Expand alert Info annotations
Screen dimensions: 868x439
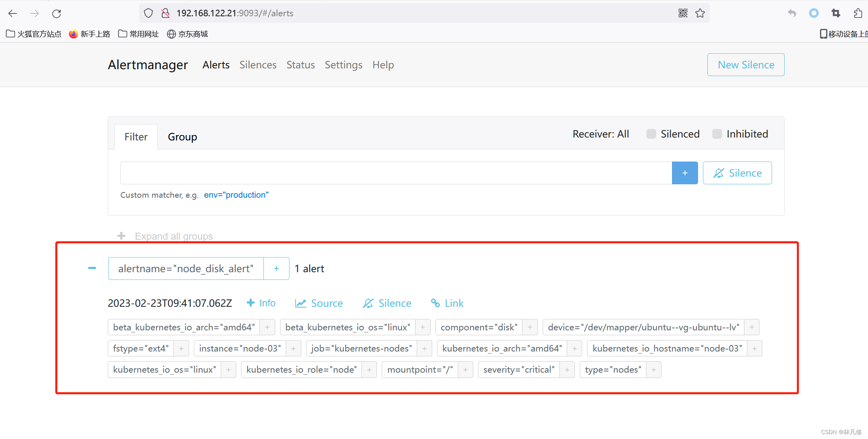point(261,303)
